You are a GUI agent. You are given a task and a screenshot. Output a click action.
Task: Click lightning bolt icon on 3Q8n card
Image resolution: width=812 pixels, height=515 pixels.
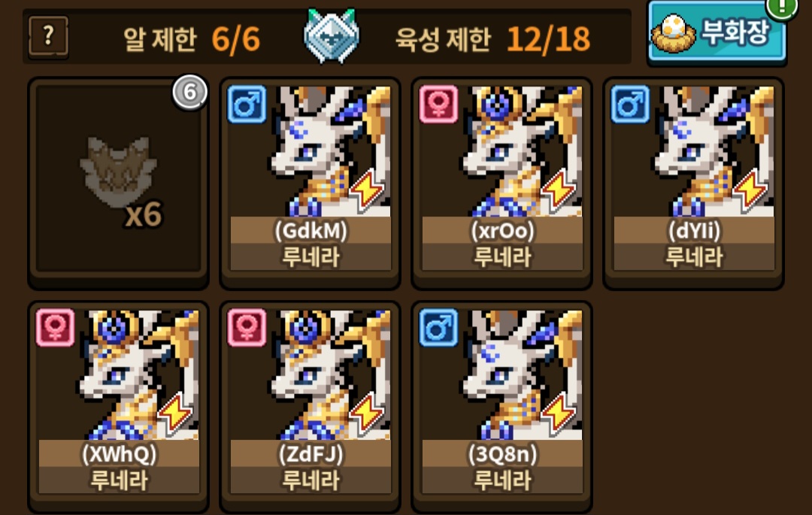click(x=558, y=413)
